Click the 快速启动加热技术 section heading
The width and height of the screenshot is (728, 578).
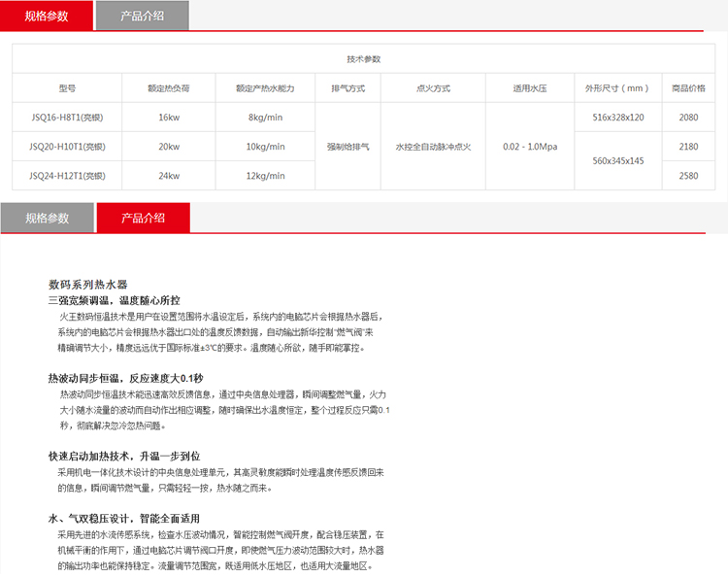coord(123,456)
